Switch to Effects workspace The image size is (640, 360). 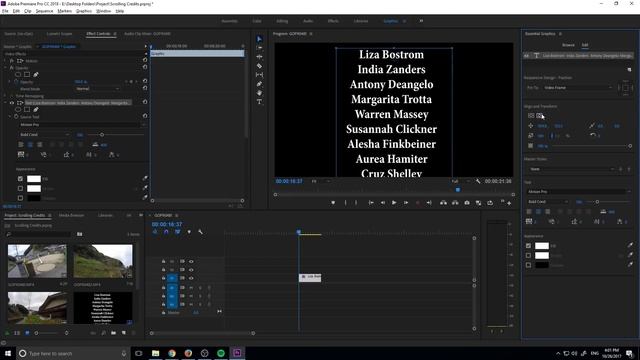[333, 21]
